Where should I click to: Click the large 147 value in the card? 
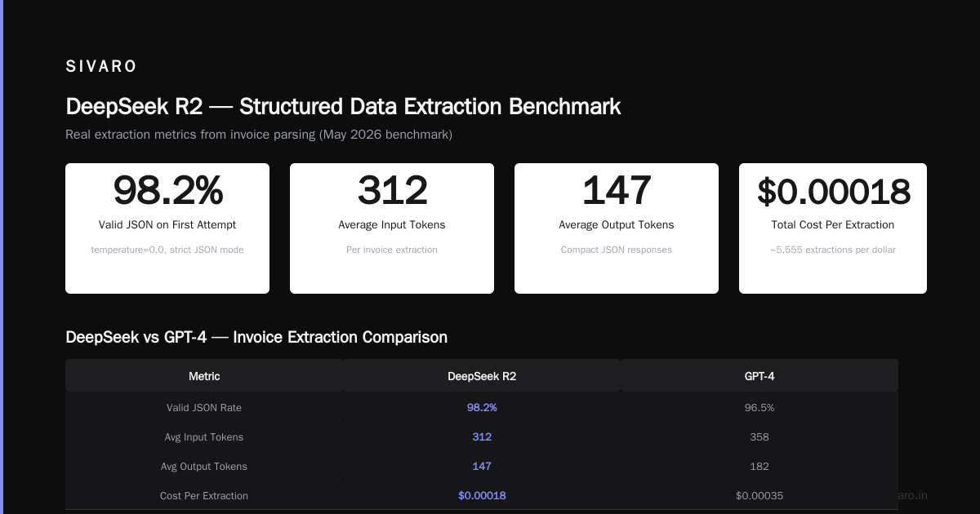coord(617,191)
